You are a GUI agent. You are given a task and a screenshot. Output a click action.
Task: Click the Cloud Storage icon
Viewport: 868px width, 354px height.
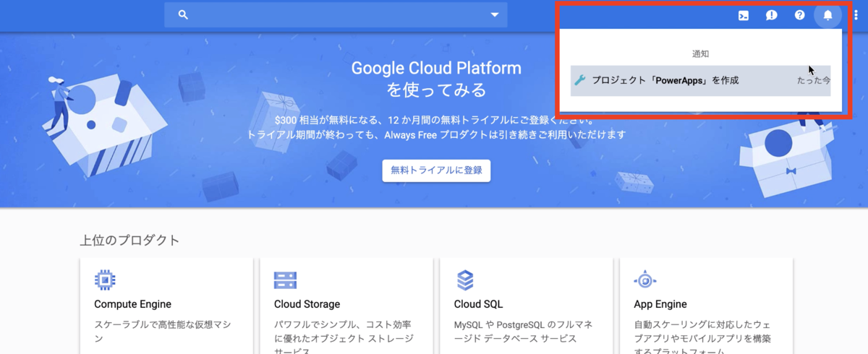[x=285, y=280]
